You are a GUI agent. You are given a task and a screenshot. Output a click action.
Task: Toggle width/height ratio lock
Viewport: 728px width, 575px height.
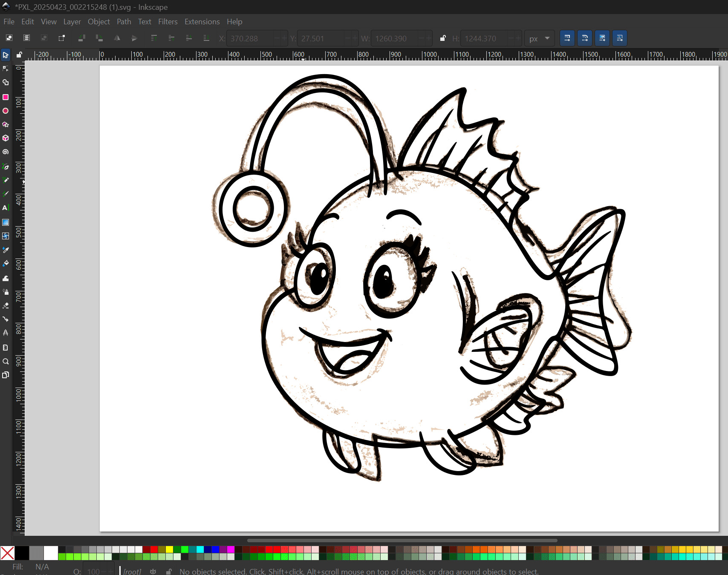443,38
